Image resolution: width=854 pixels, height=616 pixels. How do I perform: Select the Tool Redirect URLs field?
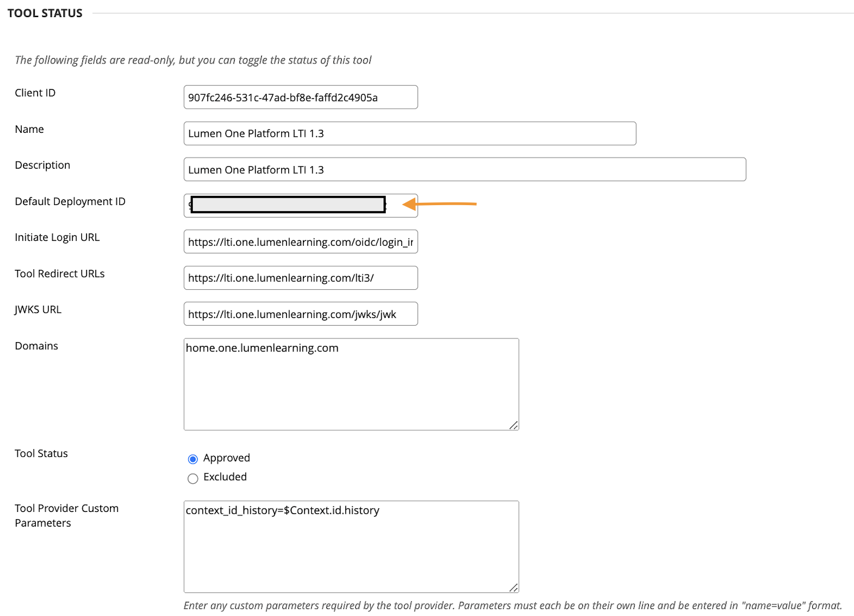300,277
